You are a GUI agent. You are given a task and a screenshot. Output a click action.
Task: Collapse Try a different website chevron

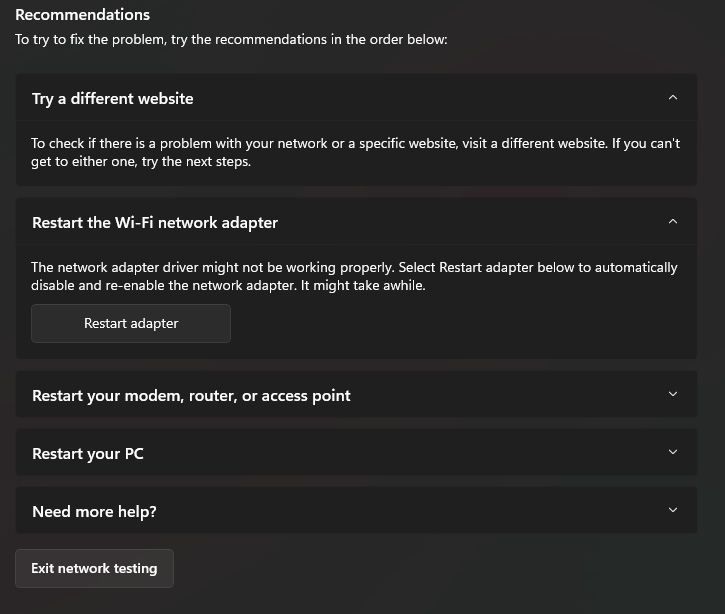tap(672, 98)
